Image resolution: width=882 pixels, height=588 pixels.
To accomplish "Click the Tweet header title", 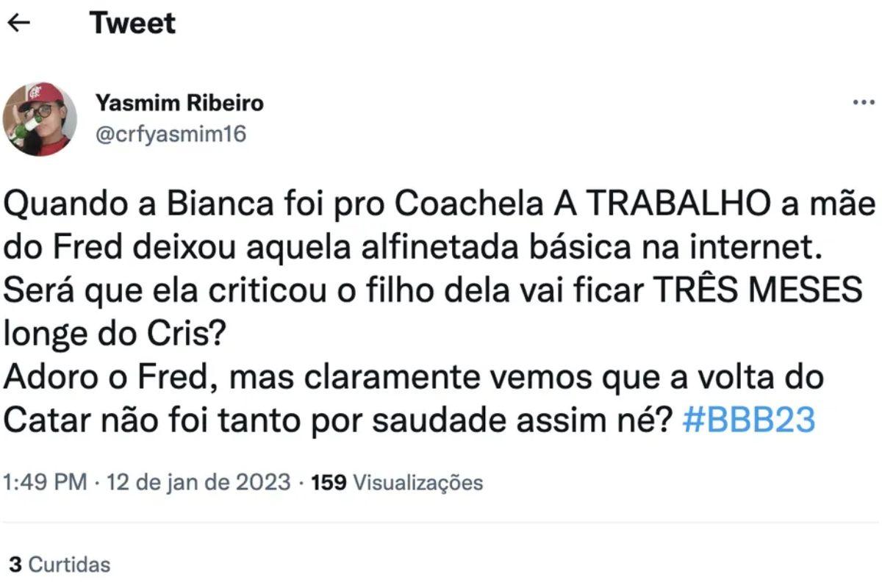I will 132,23.
